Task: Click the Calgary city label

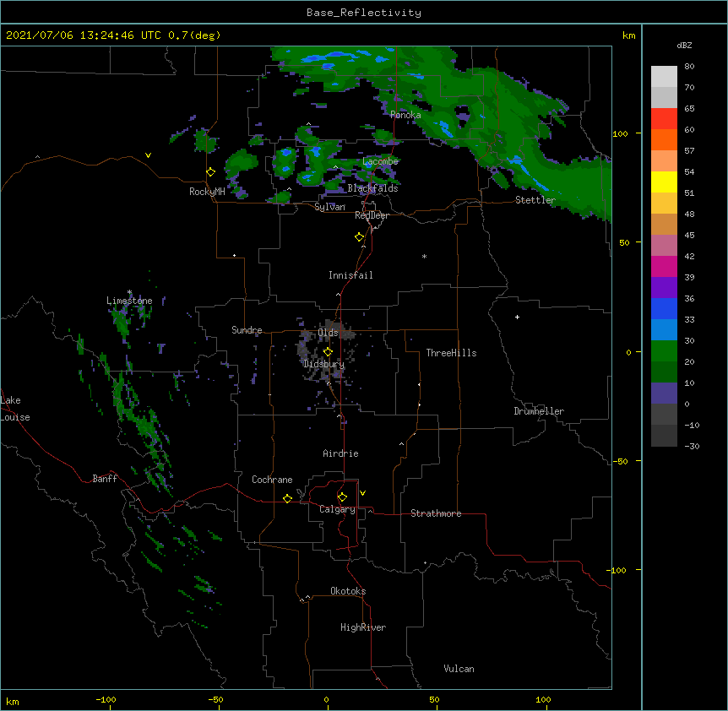Action: click(337, 509)
